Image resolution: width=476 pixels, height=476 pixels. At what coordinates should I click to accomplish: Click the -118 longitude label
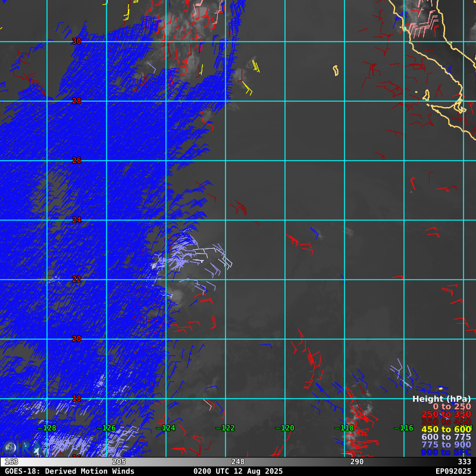coord(345,428)
